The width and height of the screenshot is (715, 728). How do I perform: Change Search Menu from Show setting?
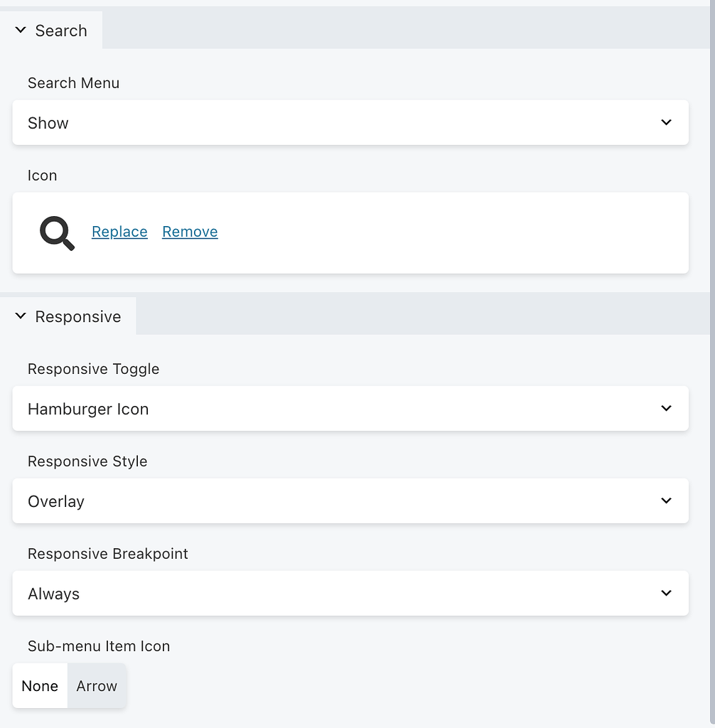coord(350,122)
